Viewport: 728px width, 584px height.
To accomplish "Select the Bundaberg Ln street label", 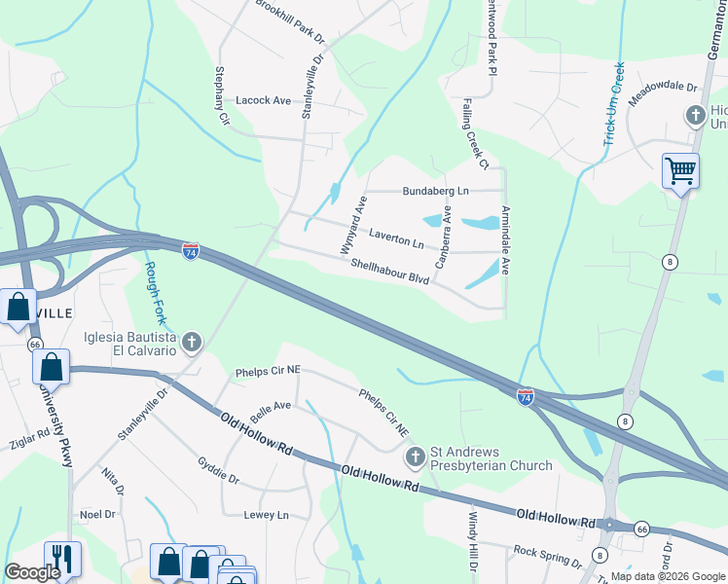I will tap(435, 191).
